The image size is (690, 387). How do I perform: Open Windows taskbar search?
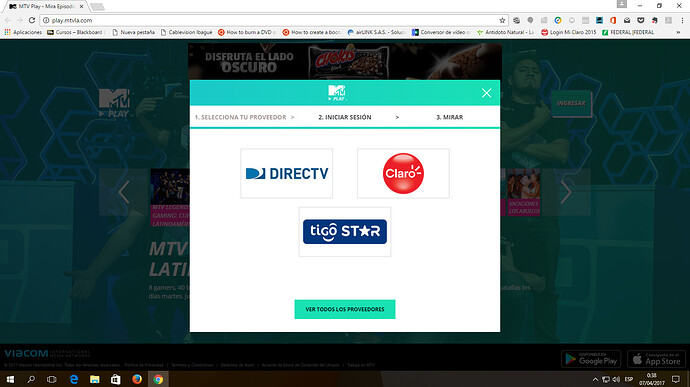point(31,379)
